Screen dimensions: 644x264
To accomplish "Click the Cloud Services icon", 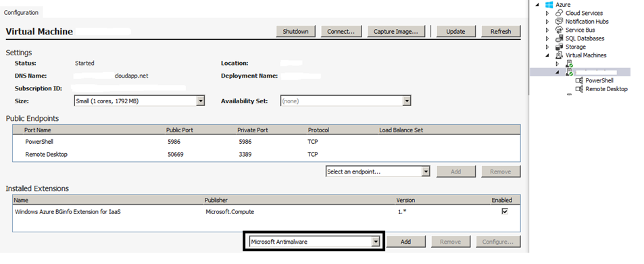I will pyautogui.click(x=559, y=13).
